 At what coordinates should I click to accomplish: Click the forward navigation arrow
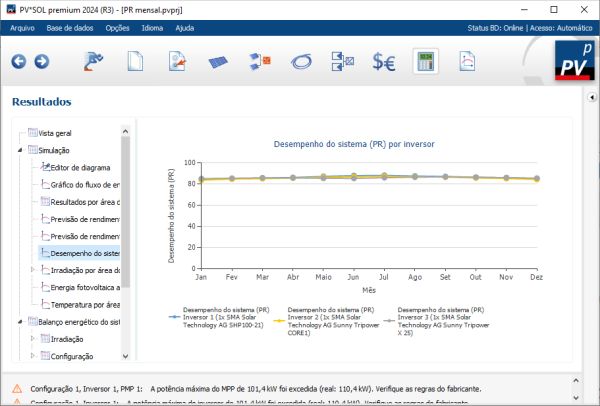[41, 62]
